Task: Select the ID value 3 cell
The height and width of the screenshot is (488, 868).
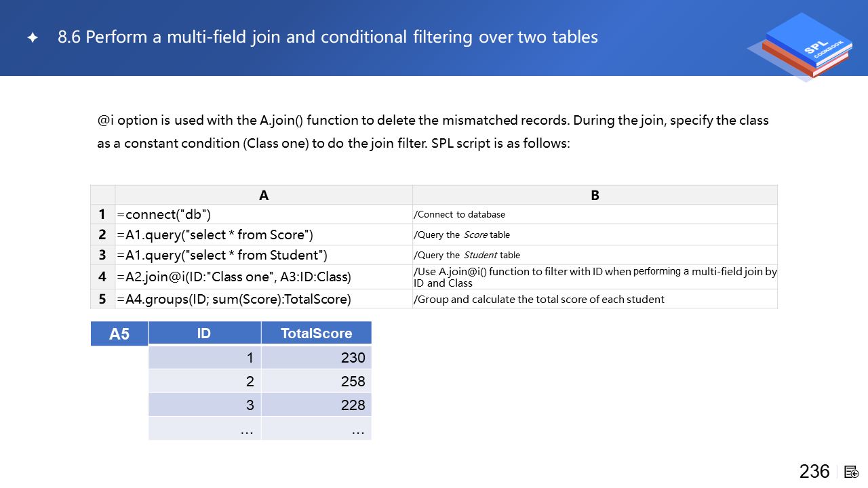Action: tap(204, 405)
